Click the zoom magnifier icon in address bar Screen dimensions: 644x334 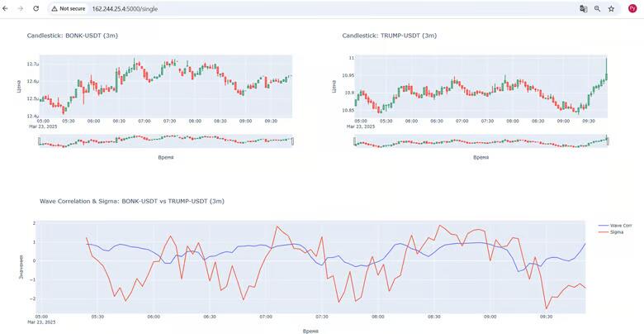[597, 8]
